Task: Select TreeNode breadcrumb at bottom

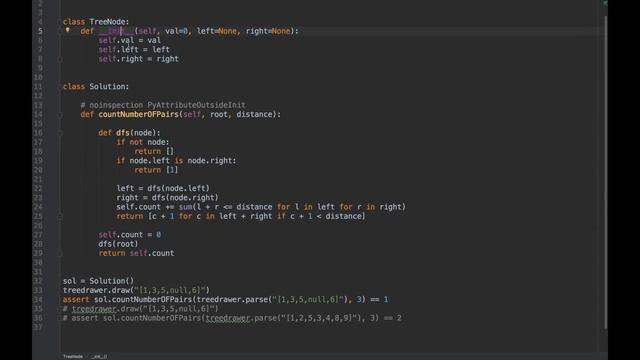Action: point(73,356)
